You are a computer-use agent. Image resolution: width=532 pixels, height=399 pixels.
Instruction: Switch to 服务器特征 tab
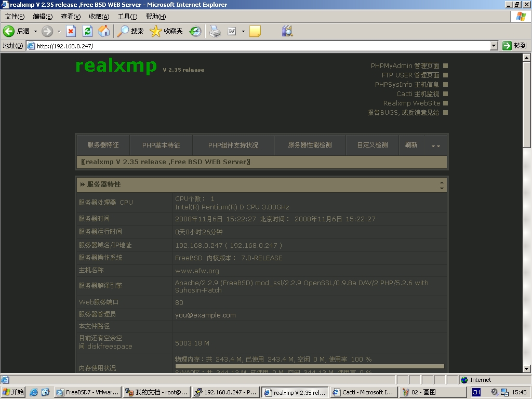[103, 145]
